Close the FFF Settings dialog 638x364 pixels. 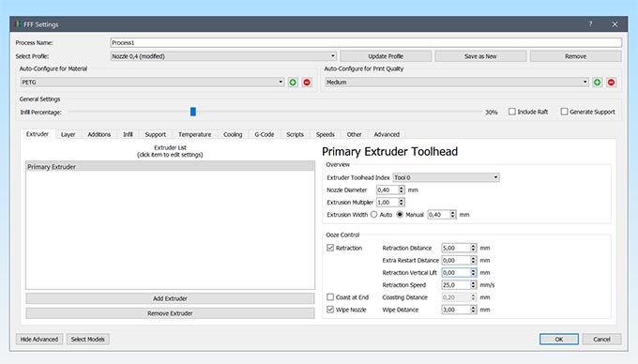coord(615,24)
